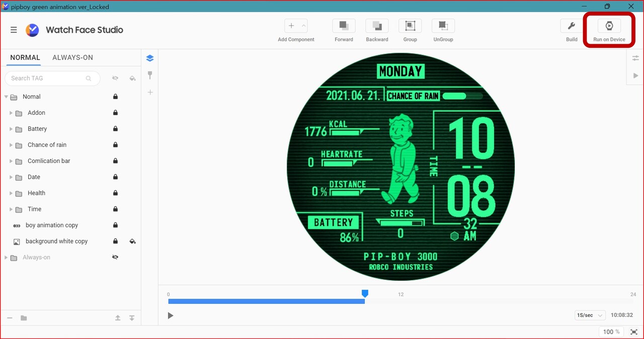The width and height of the screenshot is (644, 339).
Task: Click the Build wrench button
Action: 572,26
